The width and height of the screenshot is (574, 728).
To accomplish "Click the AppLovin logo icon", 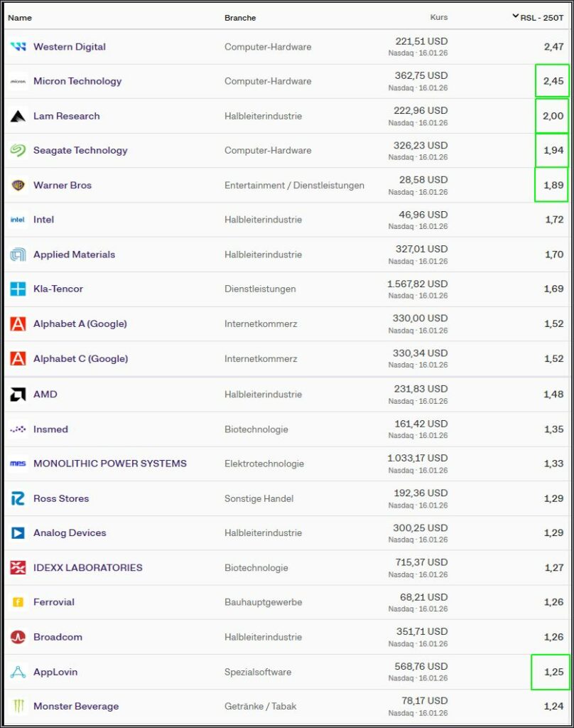I will click(18, 673).
